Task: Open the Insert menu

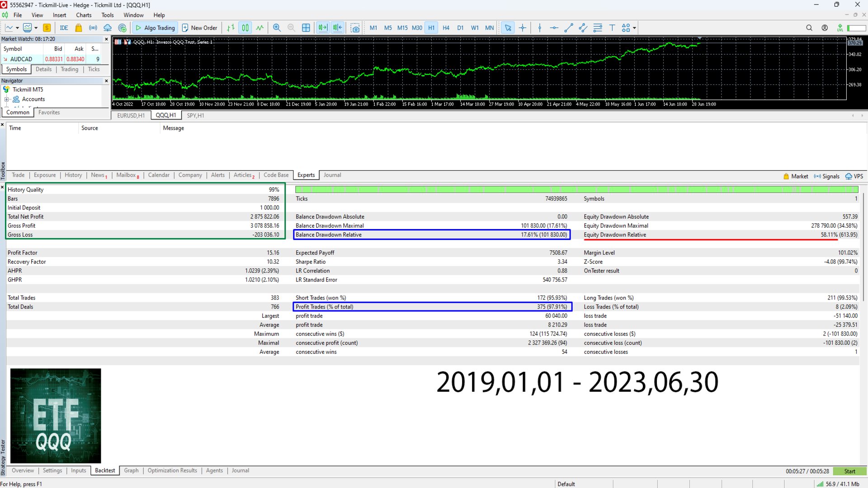Action: 59,15
